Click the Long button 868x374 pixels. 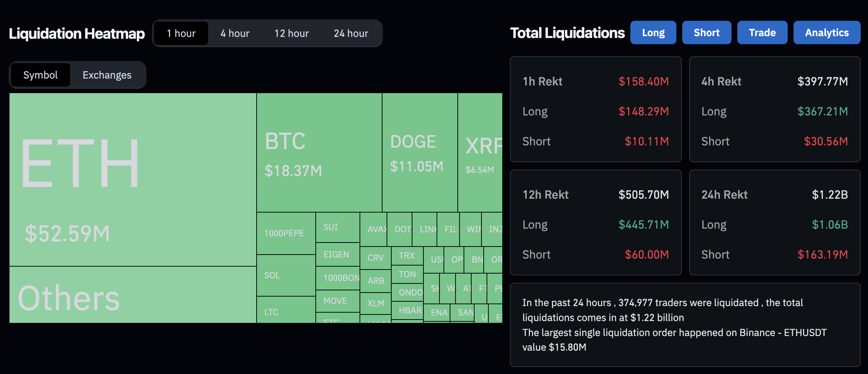(x=653, y=33)
